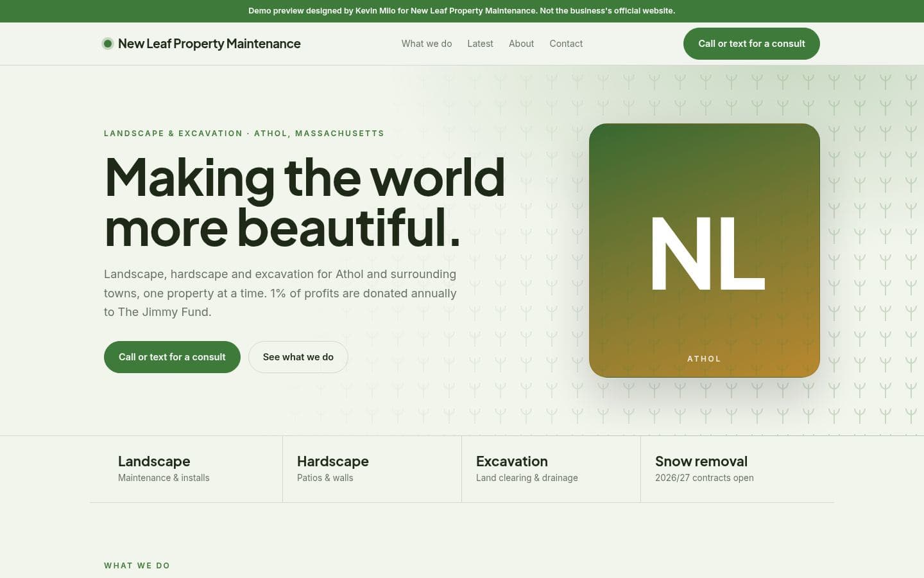Go to the What we do section
This screenshot has height=578, width=924.
pos(427,44)
